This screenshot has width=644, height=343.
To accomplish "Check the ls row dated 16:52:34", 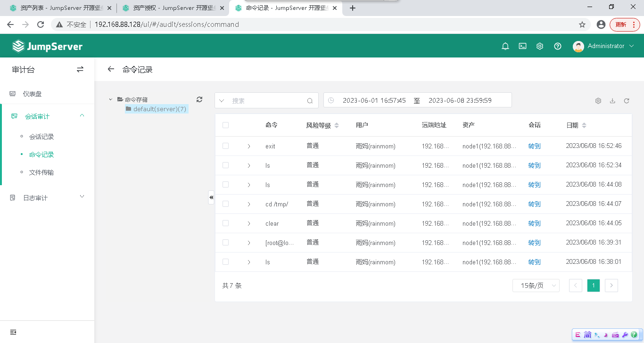I will (x=225, y=165).
